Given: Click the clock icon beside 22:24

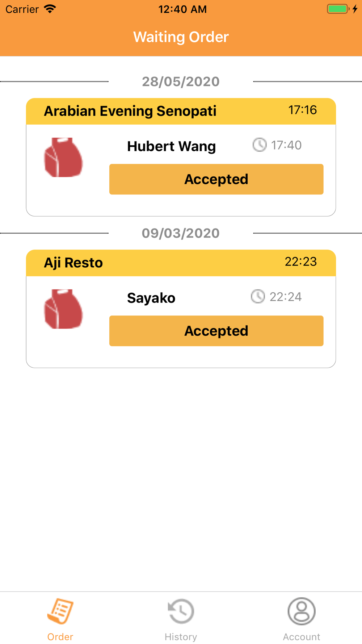Looking at the screenshot, I should [x=258, y=296].
